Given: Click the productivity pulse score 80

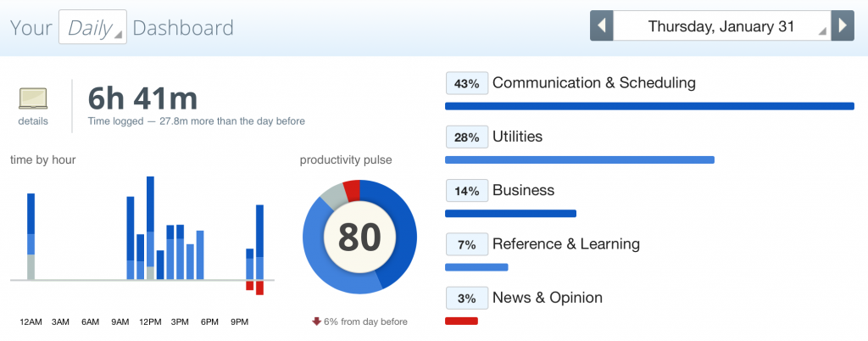Looking at the screenshot, I should 359,237.
